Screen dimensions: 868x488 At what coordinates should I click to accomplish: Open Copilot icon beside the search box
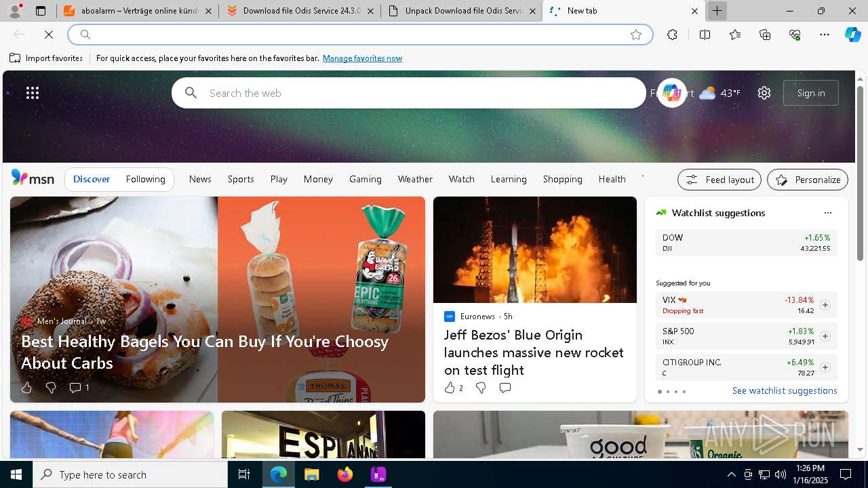671,93
